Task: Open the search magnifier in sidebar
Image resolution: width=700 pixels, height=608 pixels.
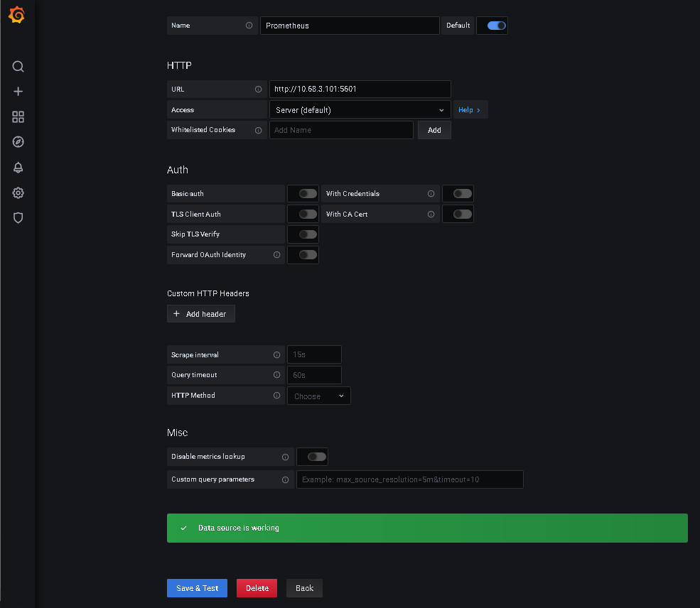Action: 18,67
